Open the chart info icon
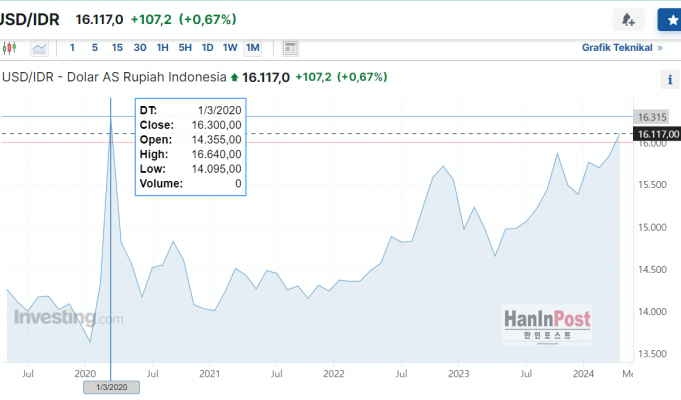 (x=669, y=80)
